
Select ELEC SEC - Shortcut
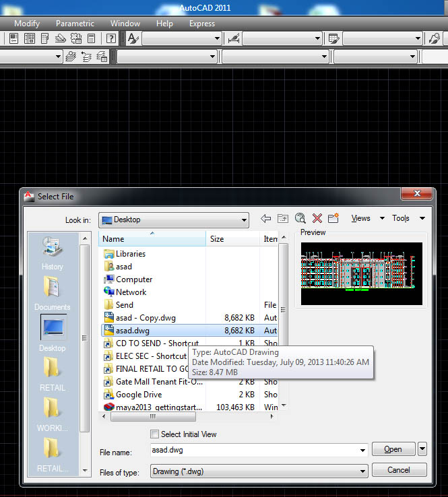coord(146,356)
